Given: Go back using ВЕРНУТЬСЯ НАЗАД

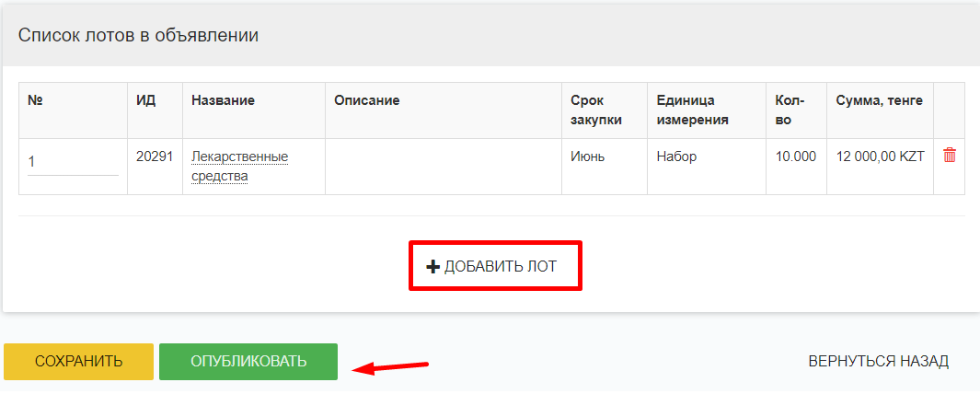Looking at the screenshot, I should [x=878, y=362].
